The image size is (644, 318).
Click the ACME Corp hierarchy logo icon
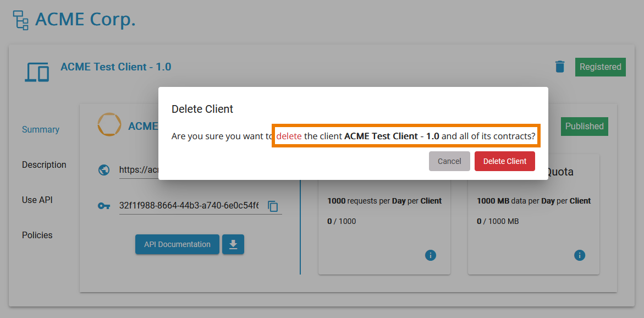click(20, 19)
